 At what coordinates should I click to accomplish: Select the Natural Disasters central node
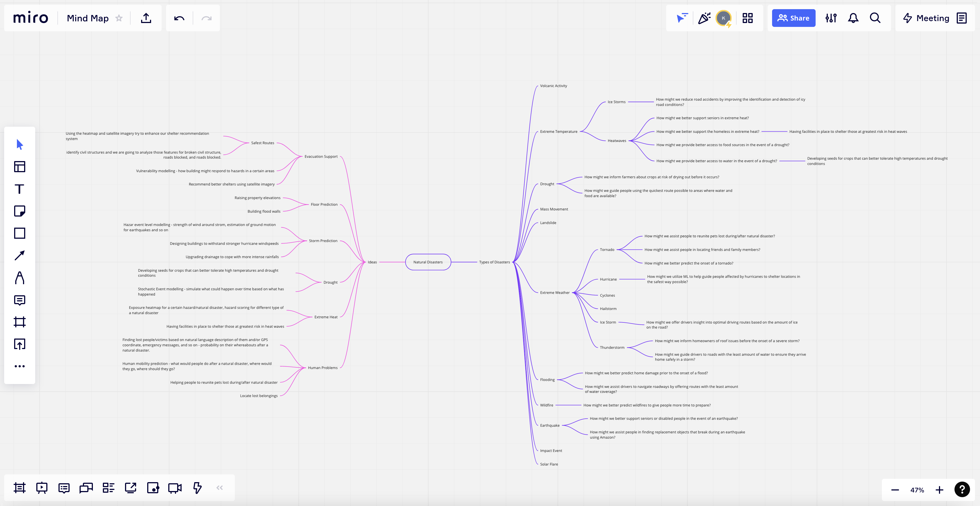point(428,262)
